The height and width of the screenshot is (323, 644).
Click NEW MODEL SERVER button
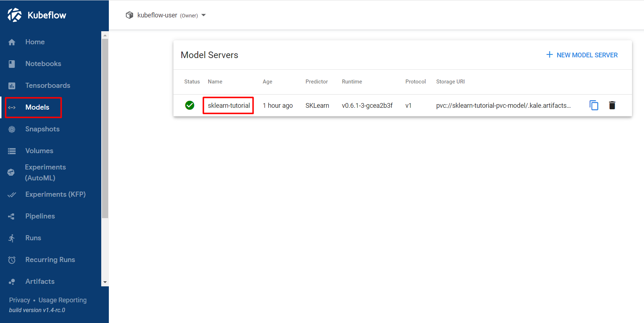(582, 55)
